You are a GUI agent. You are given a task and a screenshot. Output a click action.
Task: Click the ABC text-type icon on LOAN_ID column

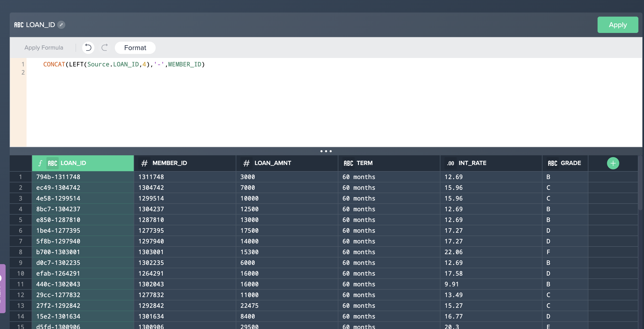52,163
